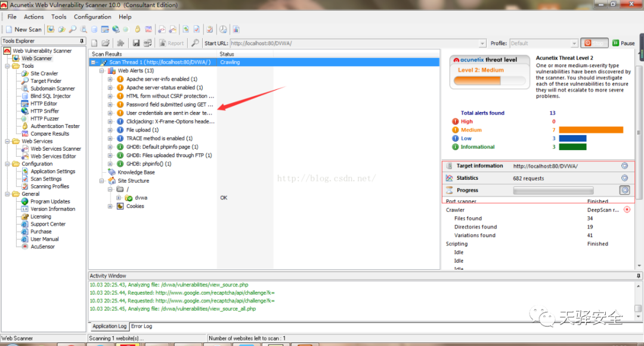Pause the running scan
644x346 pixels.
point(624,43)
